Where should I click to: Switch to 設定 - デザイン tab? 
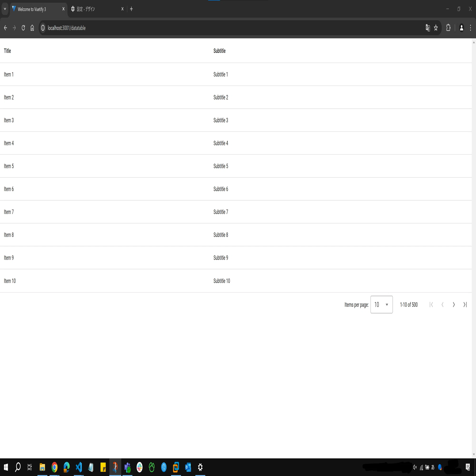pyautogui.click(x=97, y=9)
